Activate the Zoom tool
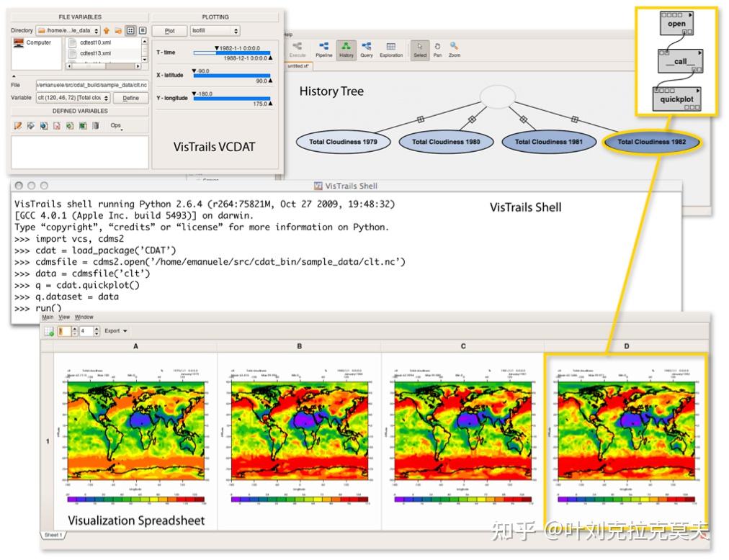The width and height of the screenshot is (729, 560). [455, 49]
